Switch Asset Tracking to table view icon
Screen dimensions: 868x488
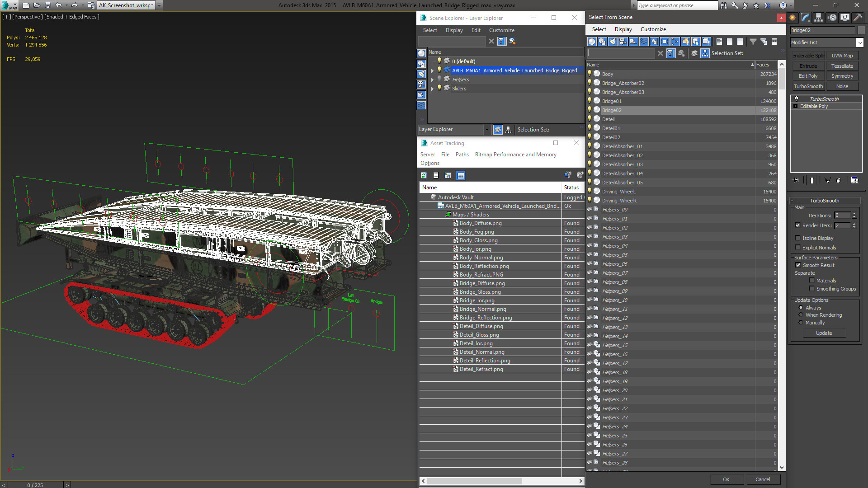coord(461,175)
